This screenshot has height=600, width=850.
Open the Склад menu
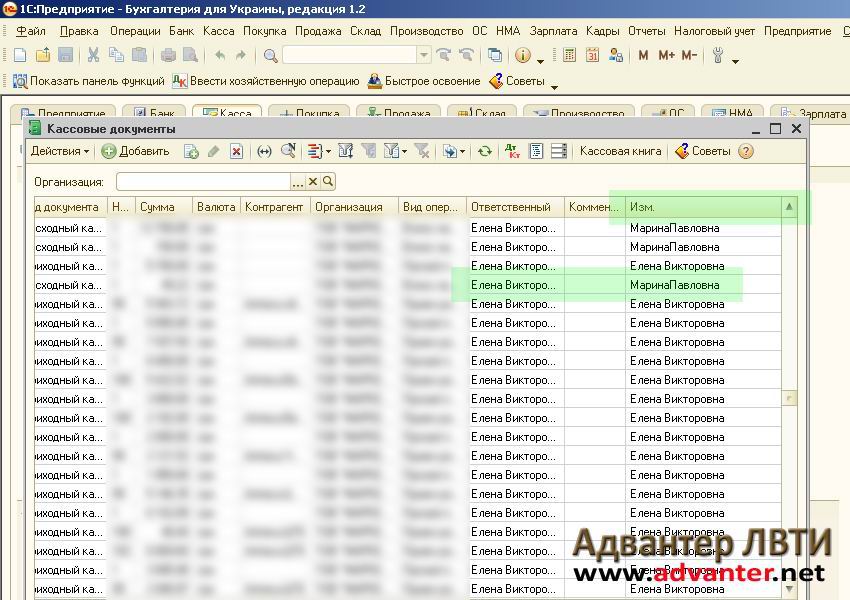(365, 31)
